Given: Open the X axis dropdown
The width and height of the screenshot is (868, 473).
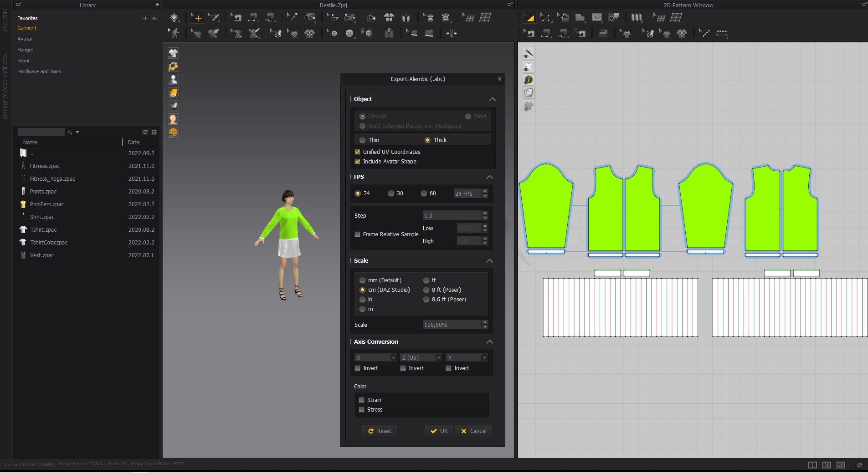Looking at the screenshot, I should point(375,358).
